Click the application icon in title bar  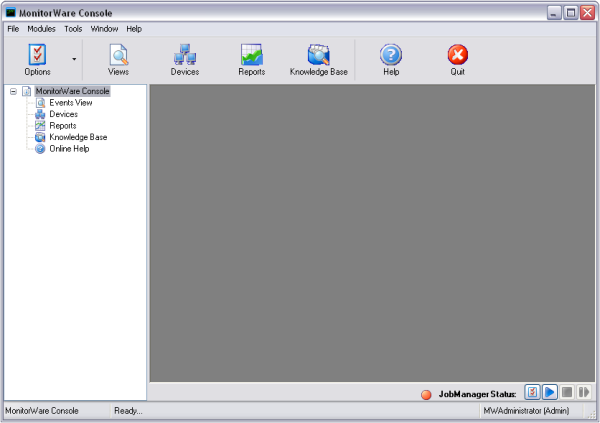[x=11, y=13]
